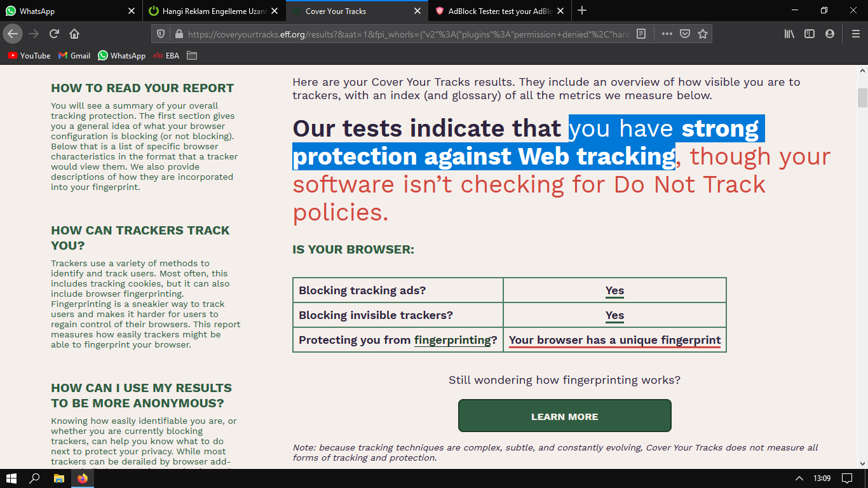
Task: Open the taskbar clock showing 13:09
Action: (x=822, y=478)
